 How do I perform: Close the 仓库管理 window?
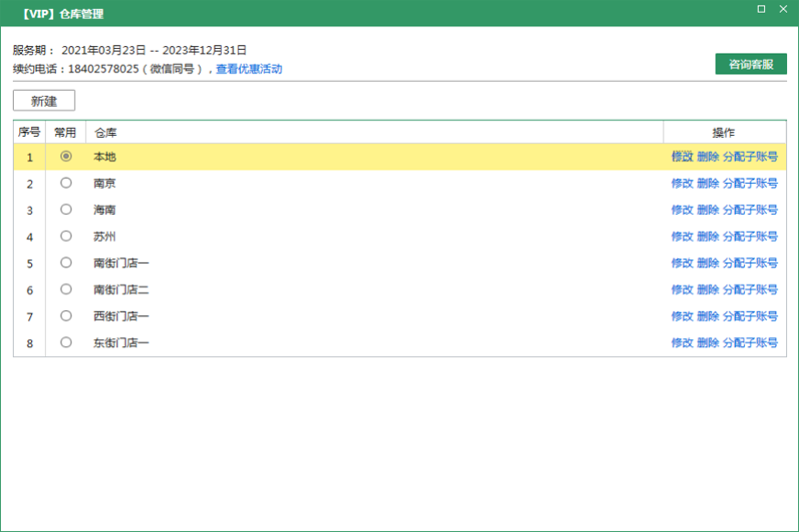784,9
